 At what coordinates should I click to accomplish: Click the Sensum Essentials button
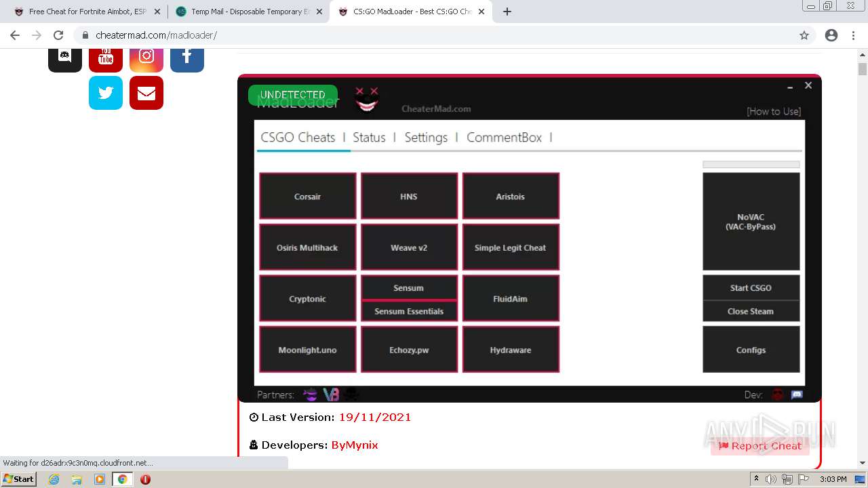point(409,311)
